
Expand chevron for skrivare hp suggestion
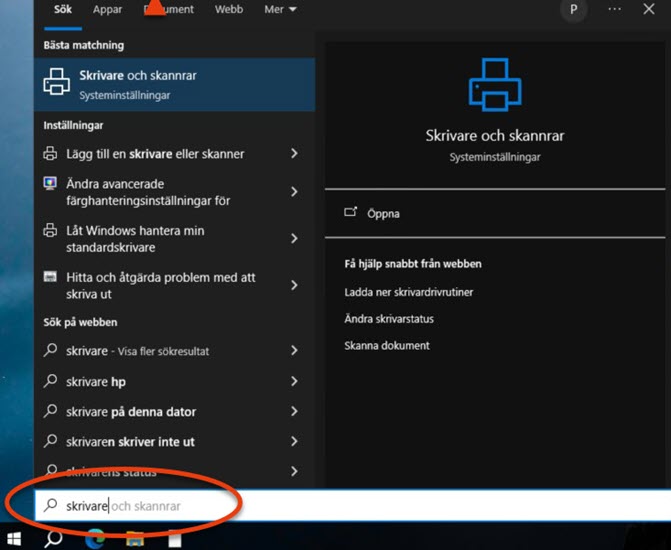point(294,381)
